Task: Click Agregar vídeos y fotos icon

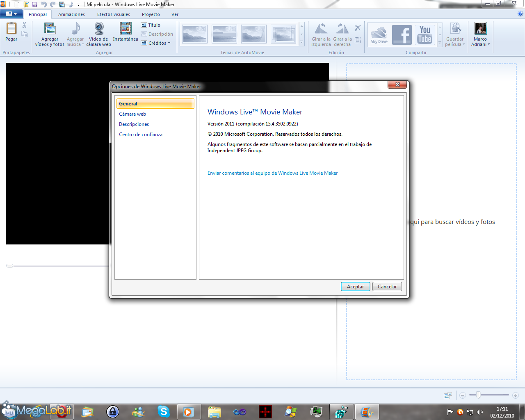Action: pos(50,29)
